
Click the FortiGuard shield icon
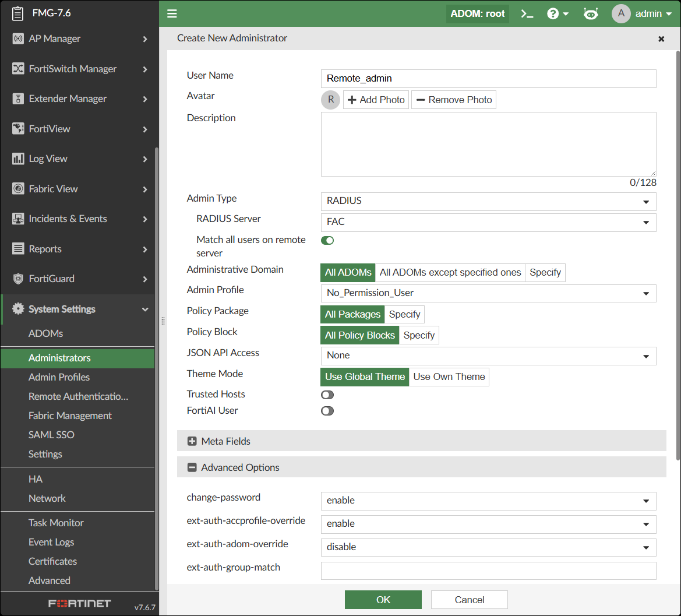18,279
